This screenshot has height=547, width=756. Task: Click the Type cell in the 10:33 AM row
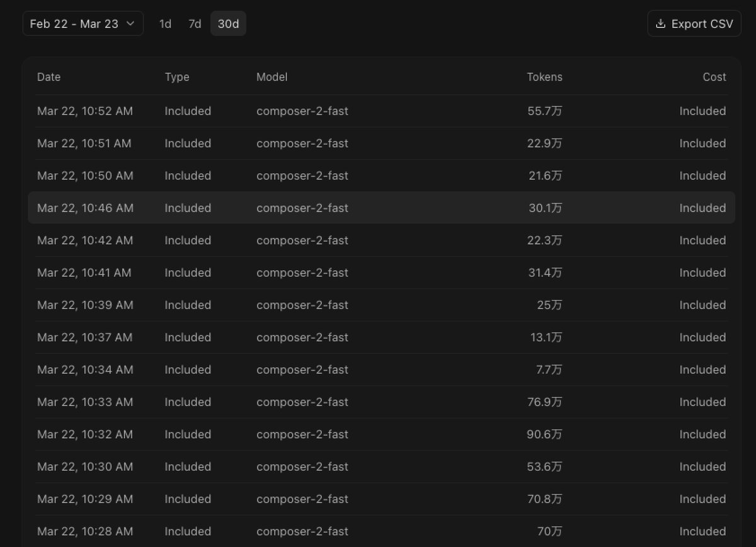[x=188, y=402]
